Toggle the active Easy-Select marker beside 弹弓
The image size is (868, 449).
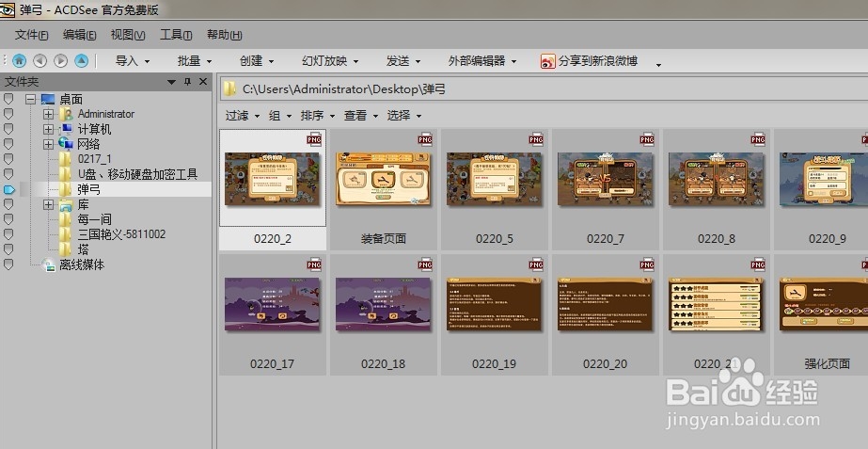[x=9, y=189]
